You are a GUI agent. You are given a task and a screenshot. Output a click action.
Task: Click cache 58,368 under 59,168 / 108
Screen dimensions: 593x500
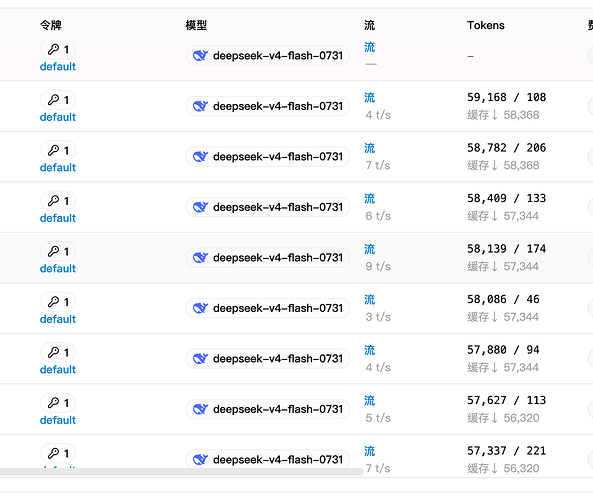click(503, 115)
